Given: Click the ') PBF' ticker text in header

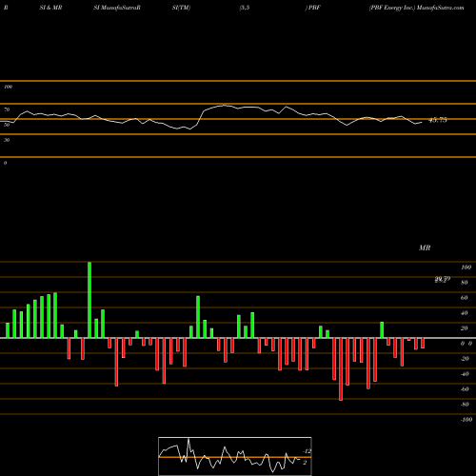Looking at the screenshot, I should pyautogui.click(x=313, y=8).
